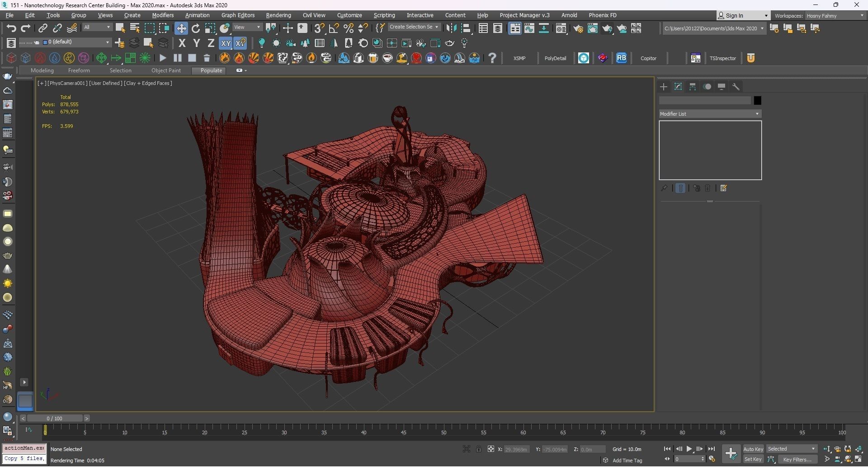Open the Utilities wrench panel icon
868x470 pixels.
[x=736, y=87]
